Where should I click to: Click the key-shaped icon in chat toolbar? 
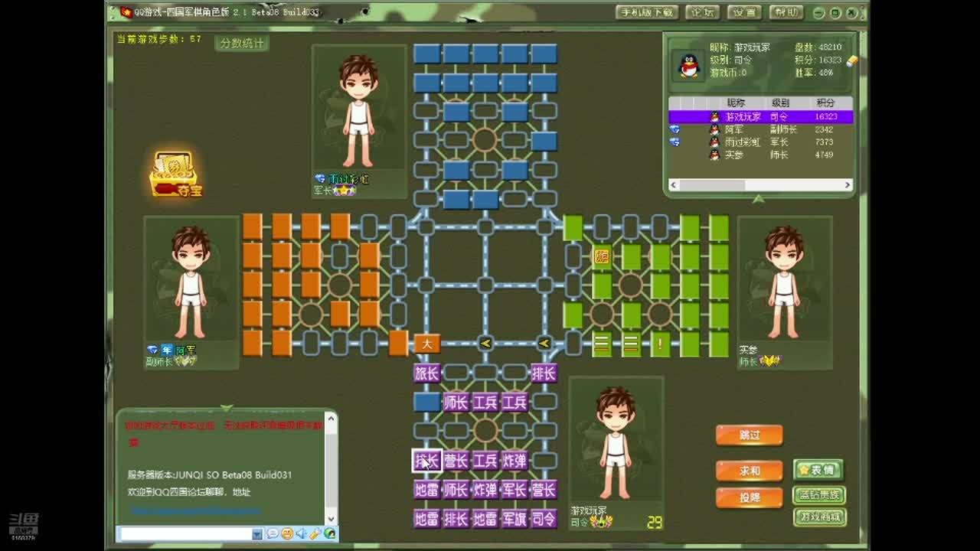point(315,533)
